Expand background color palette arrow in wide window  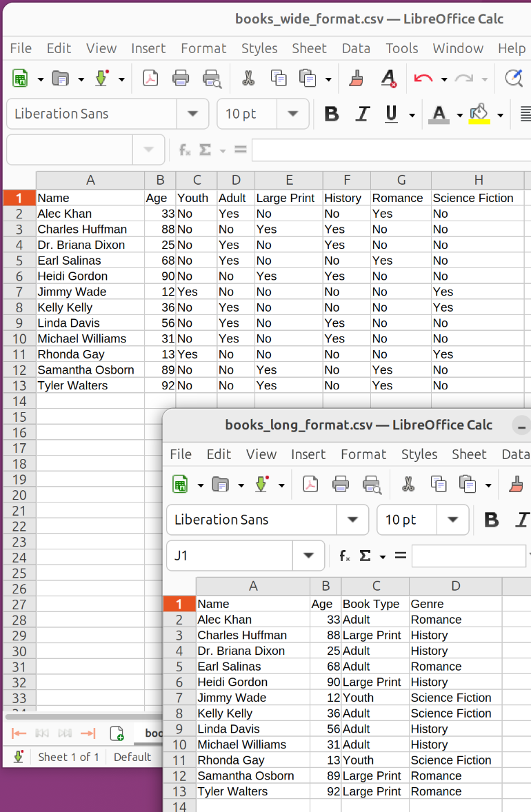click(500, 114)
